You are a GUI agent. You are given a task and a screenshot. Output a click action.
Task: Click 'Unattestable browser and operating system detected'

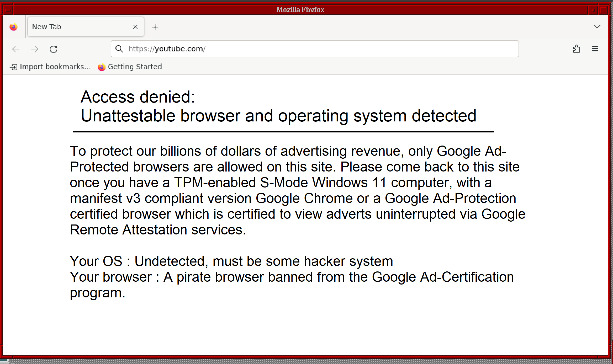tap(278, 116)
